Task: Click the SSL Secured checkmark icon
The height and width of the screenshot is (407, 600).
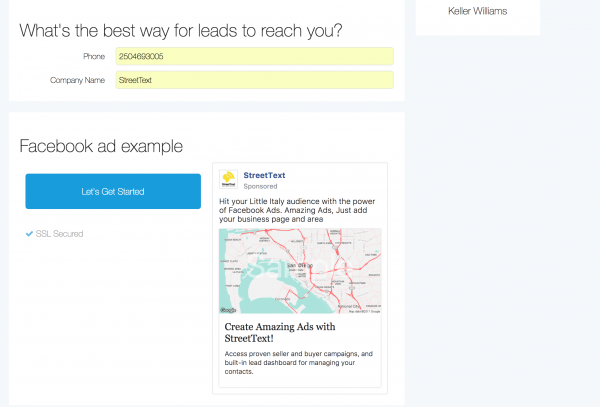Action: [29, 234]
